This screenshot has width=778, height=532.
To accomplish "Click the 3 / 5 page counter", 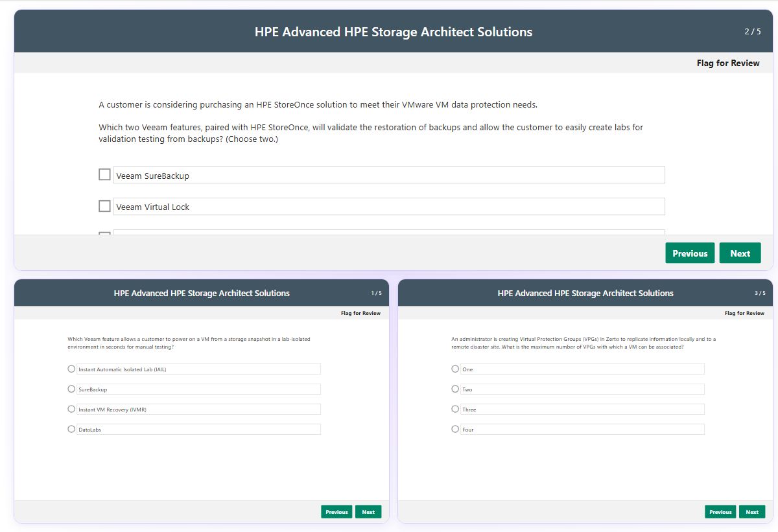I will [x=760, y=293].
